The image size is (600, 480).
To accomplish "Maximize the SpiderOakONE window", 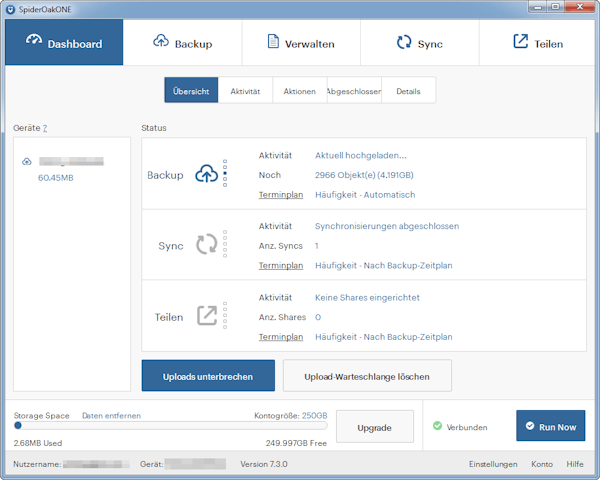I will click(556, 7).
